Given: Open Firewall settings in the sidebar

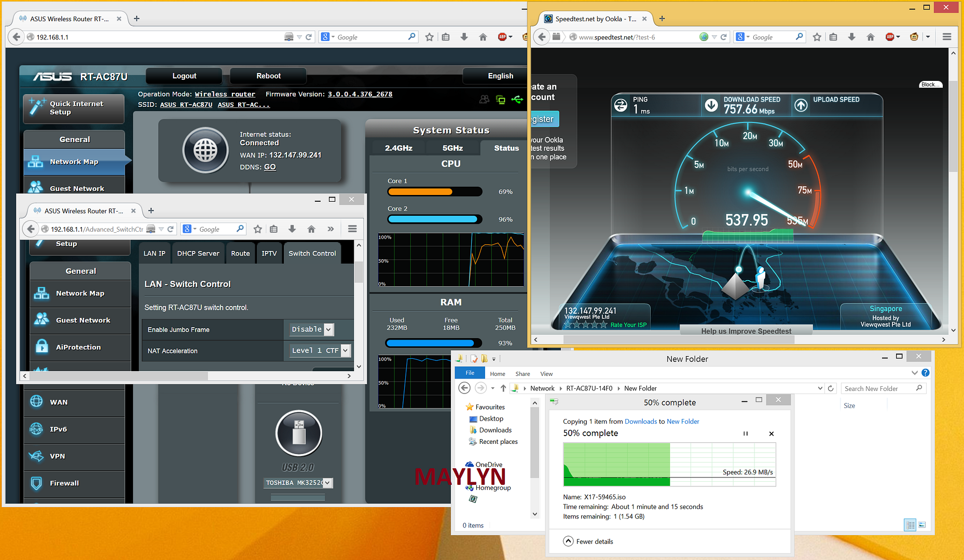Looking at the screenshot, I should point(64,483).
